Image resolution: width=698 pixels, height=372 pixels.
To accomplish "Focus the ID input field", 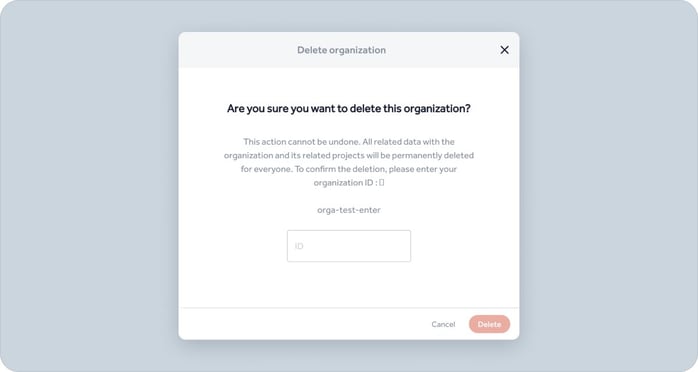I will [x=349, y=246].
